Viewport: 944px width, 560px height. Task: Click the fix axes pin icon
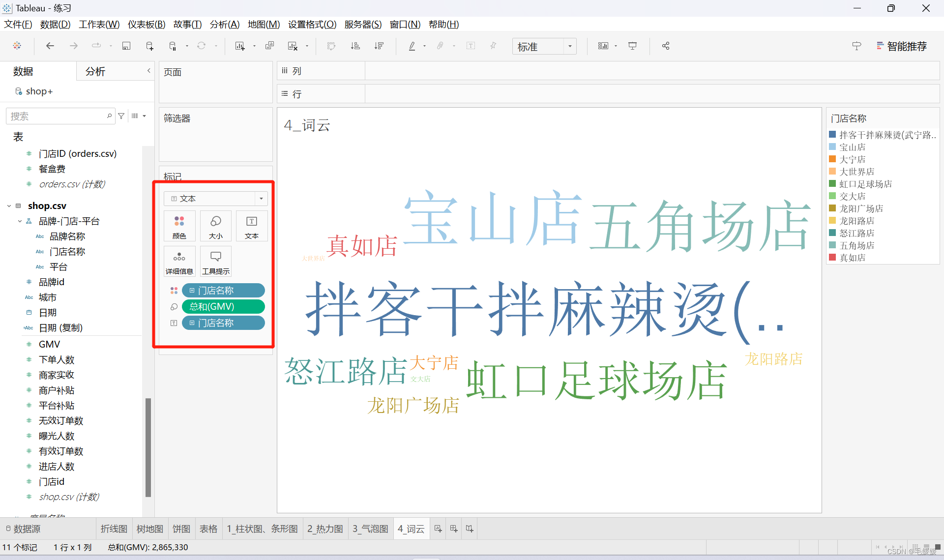tap(493, 46)
